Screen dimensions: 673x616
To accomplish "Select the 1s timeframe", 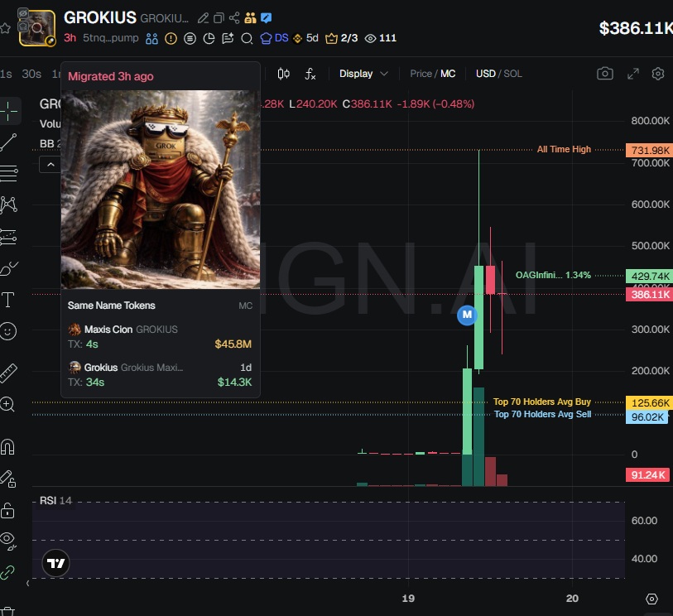I will tap(6, 74).
